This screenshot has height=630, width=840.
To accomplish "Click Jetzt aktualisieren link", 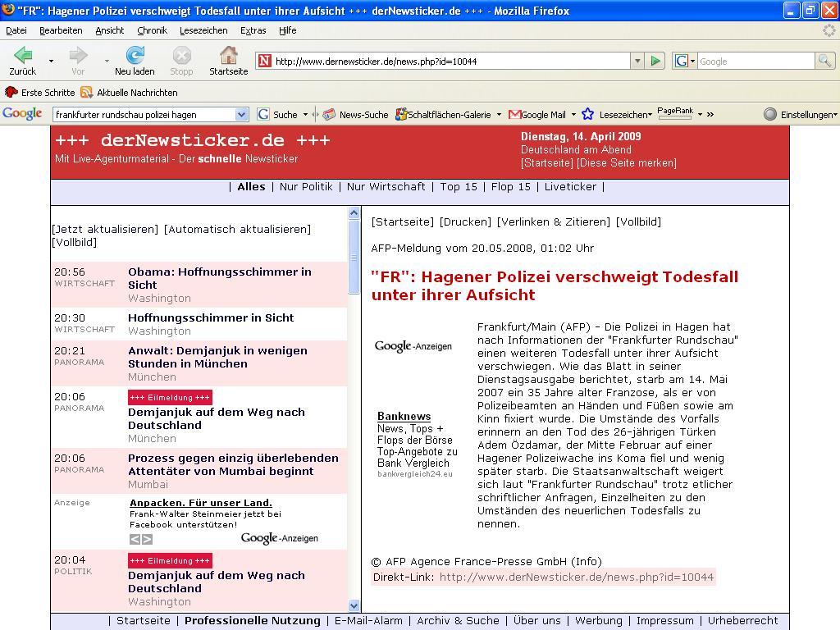I will [x=105, y=230].
